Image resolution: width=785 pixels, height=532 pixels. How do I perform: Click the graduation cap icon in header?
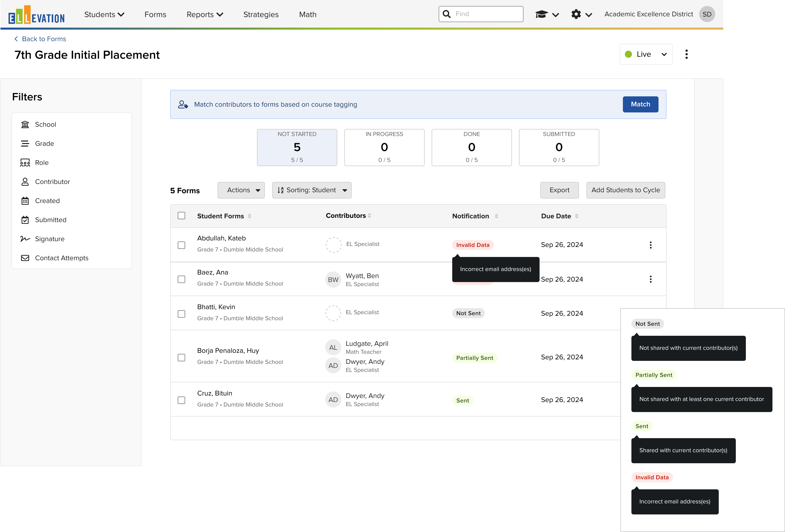pos(542,14)
